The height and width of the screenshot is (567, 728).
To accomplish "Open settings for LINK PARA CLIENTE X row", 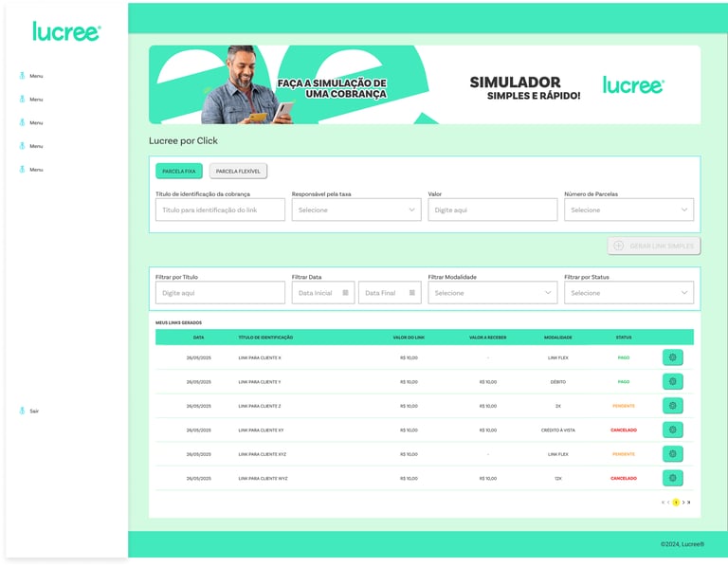I will click(x=672, y=357).
